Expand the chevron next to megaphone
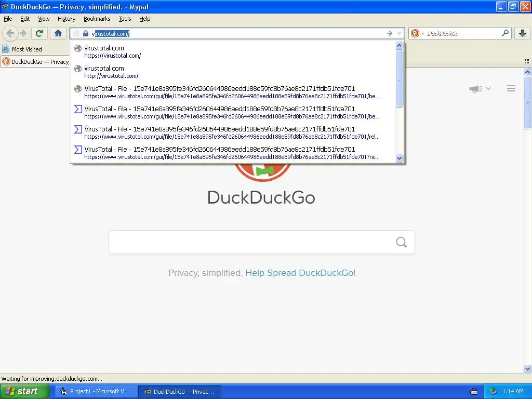This screenshot has width=532, height=399. tap(488, 88)
